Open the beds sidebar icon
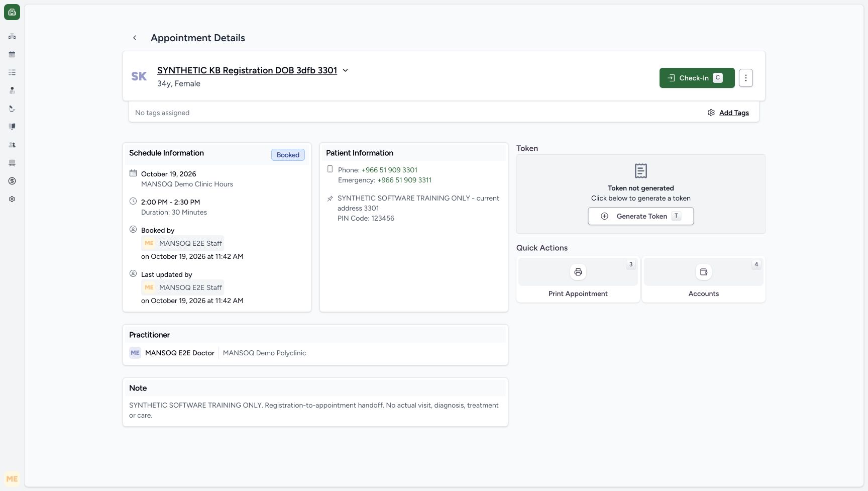 click(x=12, y=163)
